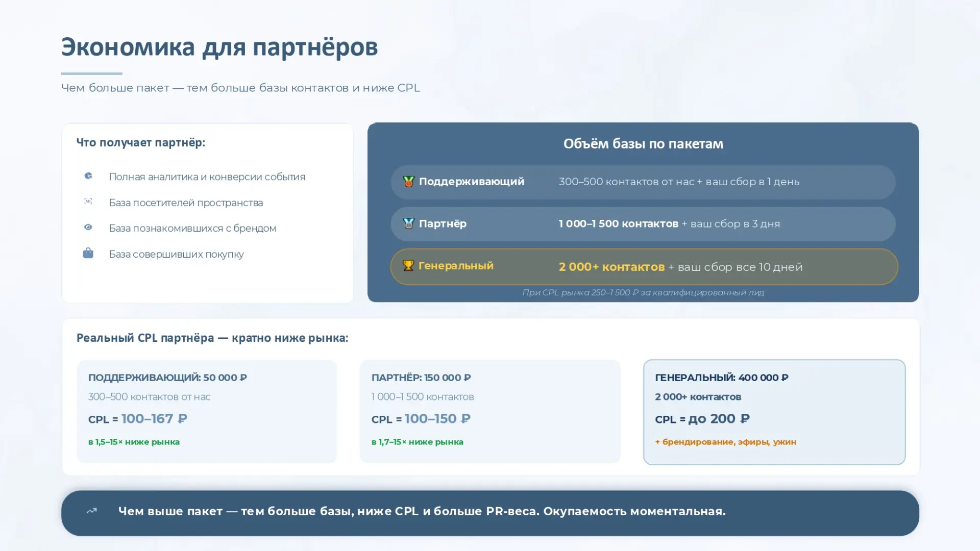Click text 2 000+ контактов + ваш сбор все 10 дней
Image resolution: width=980 pixels, height=551 pixels.
click(x=680, y=267)
